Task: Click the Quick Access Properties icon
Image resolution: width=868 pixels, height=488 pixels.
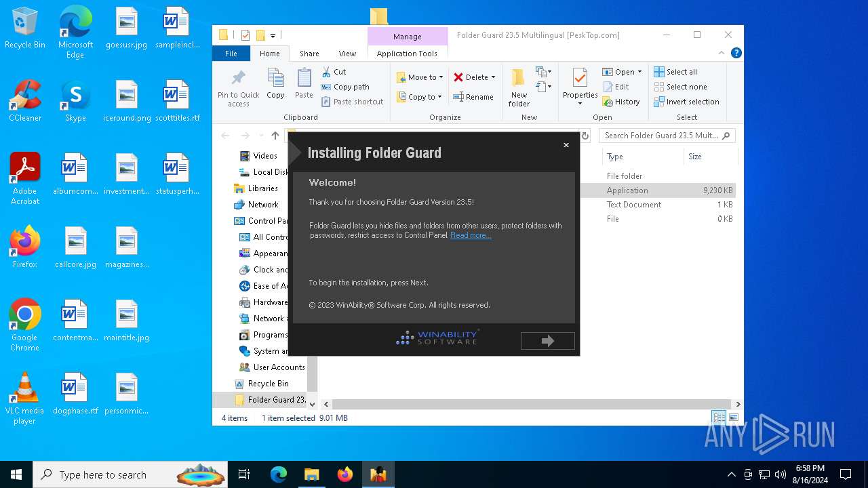Action: (x=245, y=35)
